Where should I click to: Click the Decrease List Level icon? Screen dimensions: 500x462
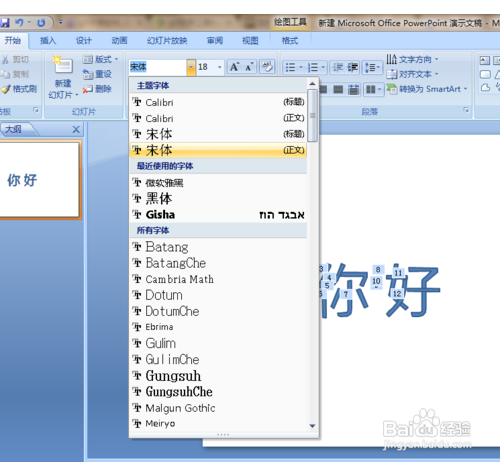click(x=338, y=67)
